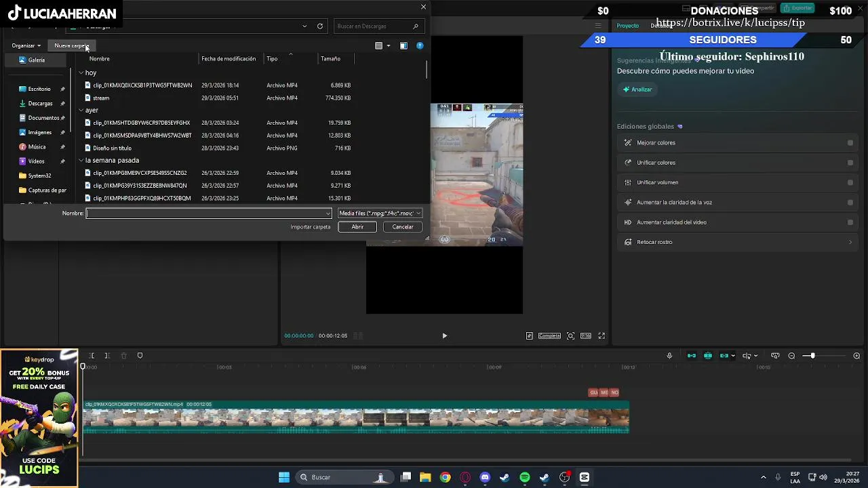Toggle Aumentar la claridad de la voz
868x488 pixels.
coord(850,202)
